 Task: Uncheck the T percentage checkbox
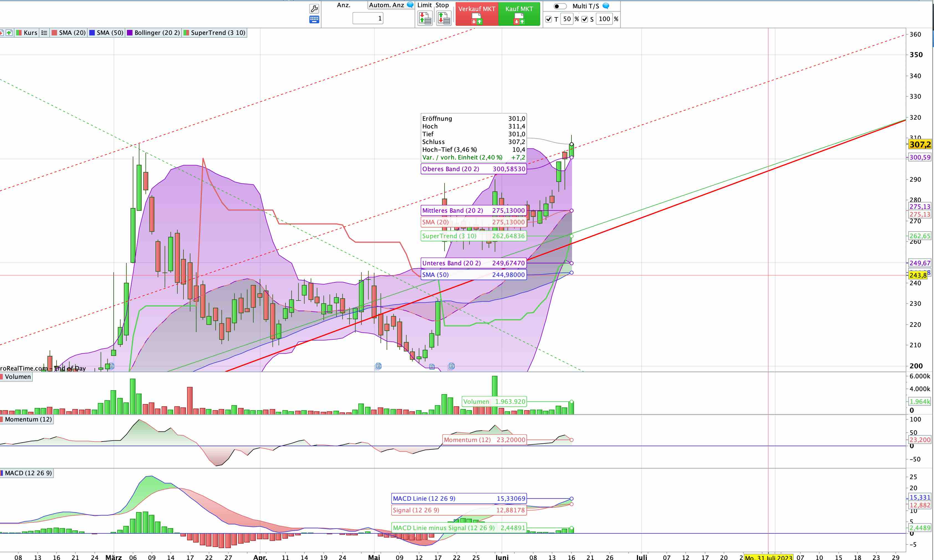[x=548, y=19]
